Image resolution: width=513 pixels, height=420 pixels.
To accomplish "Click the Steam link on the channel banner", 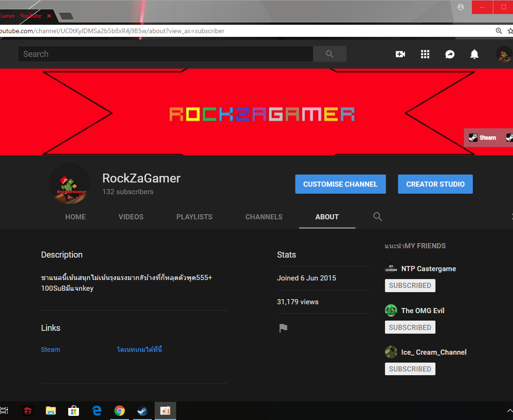I will click(483, 138).
